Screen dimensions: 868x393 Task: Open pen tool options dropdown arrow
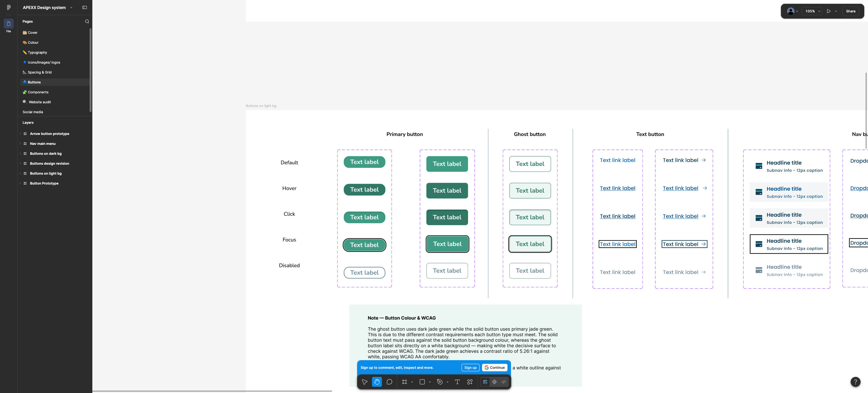(x=447, y=382)
